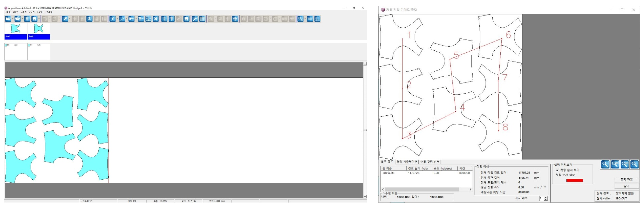Expand the dropdown arrow beside the lightning icon
The image size is (644, 207).
coord(117,19)
